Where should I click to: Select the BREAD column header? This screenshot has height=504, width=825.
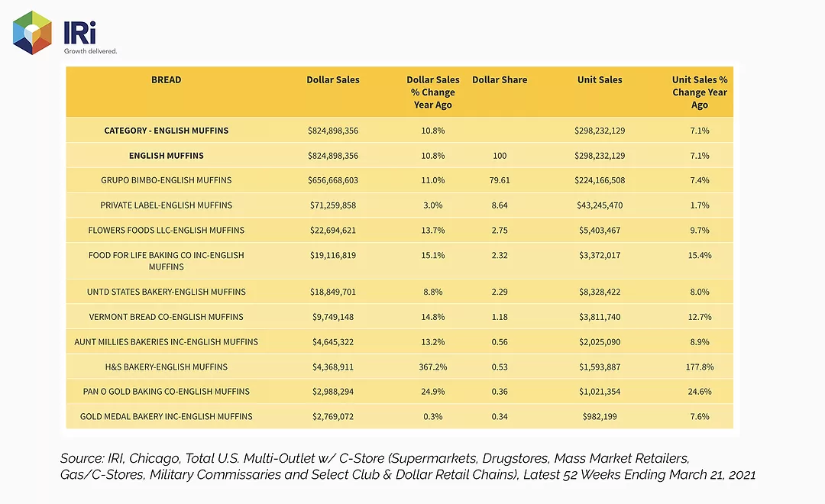[167, 80]
